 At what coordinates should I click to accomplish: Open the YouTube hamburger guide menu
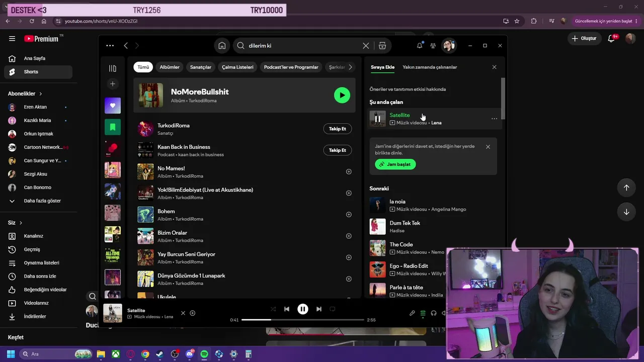coord(12,39)
